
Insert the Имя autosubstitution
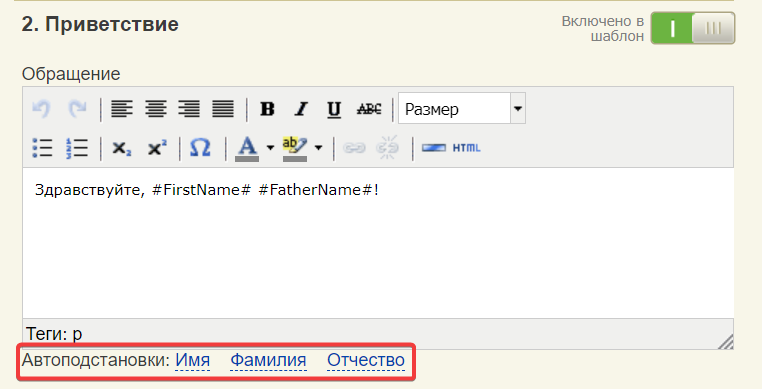(192, 360)
